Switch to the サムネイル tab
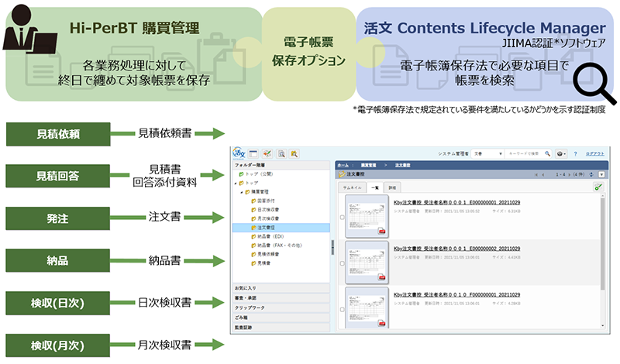The width and height of the screenshot is (620, 364). click(352, 187)
